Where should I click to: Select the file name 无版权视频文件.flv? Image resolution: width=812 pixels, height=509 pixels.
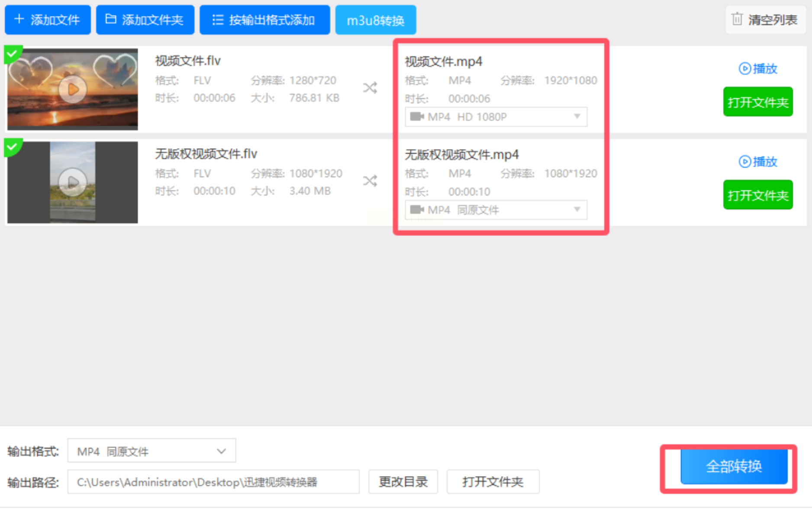point(206,154)
